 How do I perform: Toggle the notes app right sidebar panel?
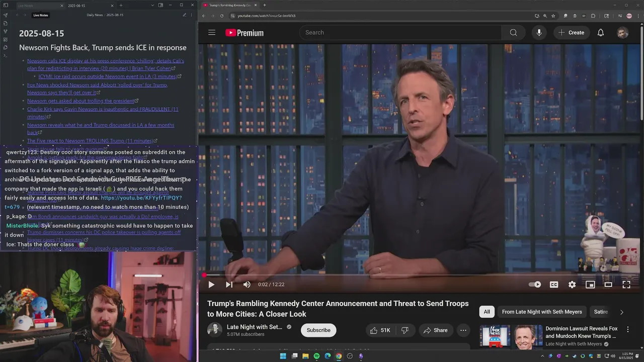click(160, 6)
